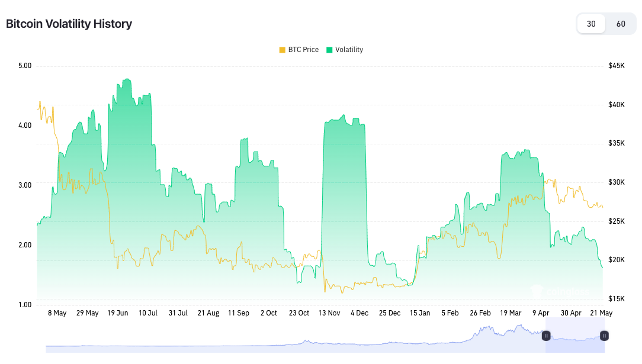Image resolution: width=642 pixels, height=364 pixels.
Task: Click the 4 Dec x-axis label
Action: click(x=359, y=313)
